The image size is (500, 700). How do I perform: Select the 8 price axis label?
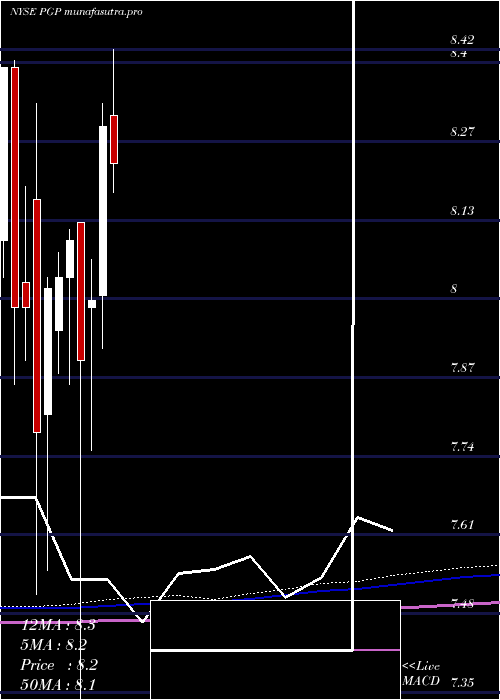pos(454,289)
